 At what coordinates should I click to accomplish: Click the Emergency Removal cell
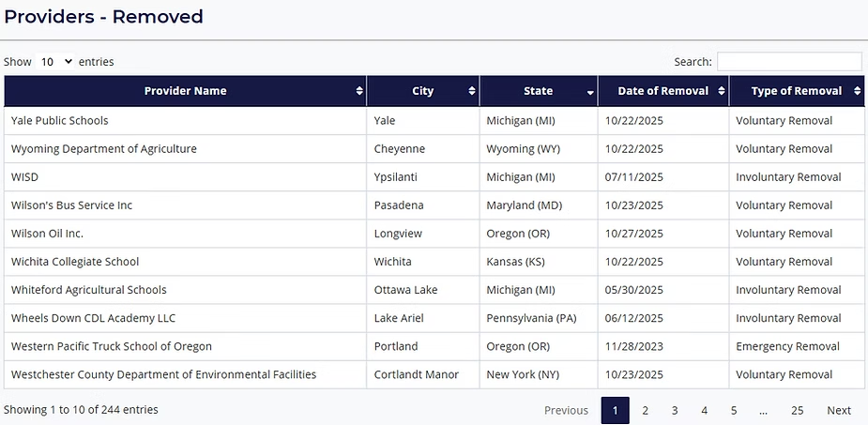pos(787,346)
